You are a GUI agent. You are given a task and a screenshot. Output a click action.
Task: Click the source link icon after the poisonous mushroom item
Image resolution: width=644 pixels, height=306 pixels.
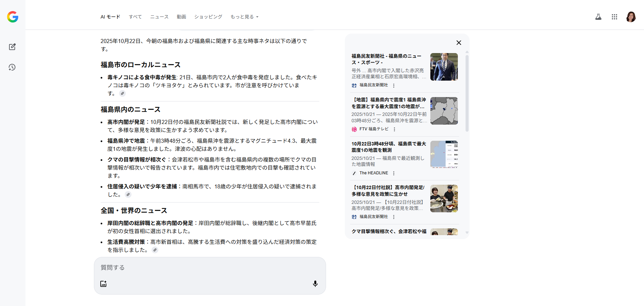122,94
